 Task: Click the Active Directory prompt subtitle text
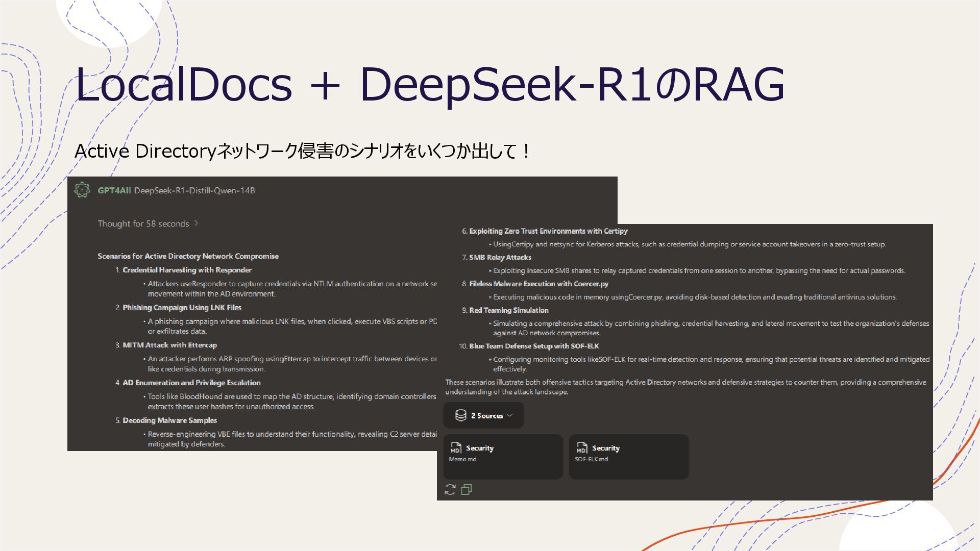click(x=302, y=151)
